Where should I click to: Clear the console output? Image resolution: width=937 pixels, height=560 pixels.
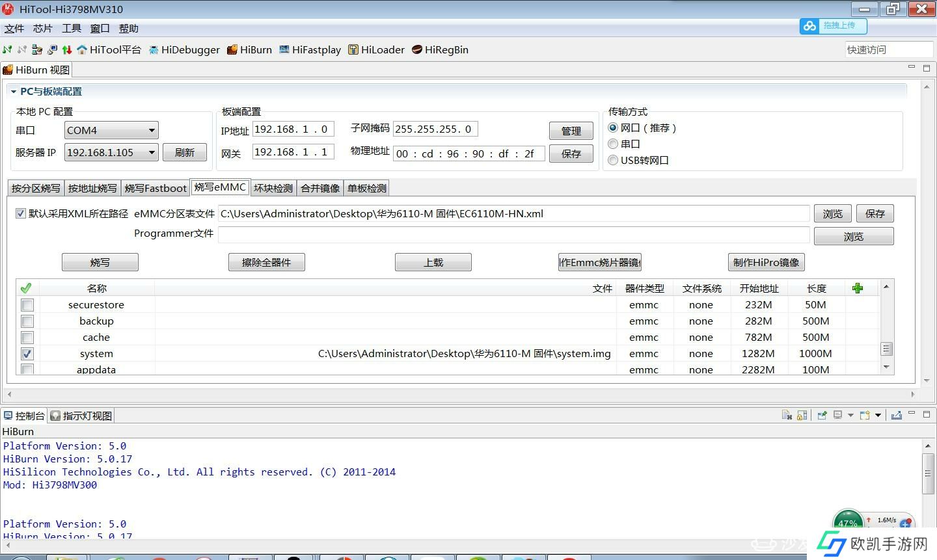[787, 416]
